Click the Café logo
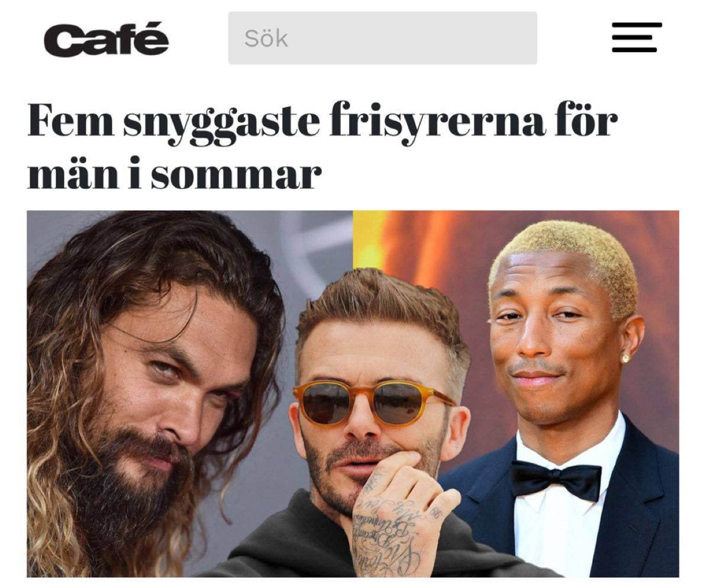The width and height of the screenshot is (710, 588). [x=106, y=39]
